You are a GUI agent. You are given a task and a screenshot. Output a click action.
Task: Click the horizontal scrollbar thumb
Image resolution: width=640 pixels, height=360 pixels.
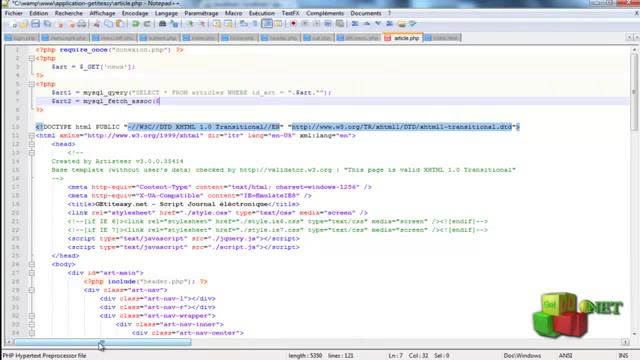[103, 342]
